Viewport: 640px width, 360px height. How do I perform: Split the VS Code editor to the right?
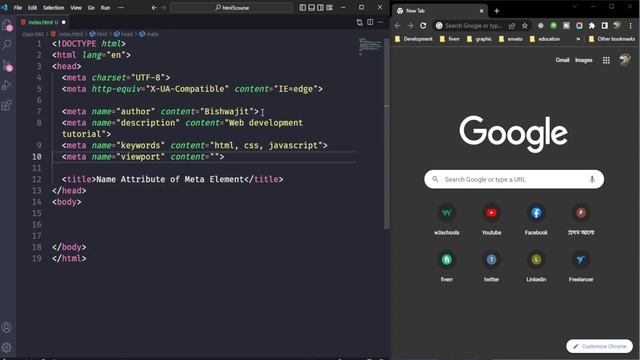tap(370, 22)
